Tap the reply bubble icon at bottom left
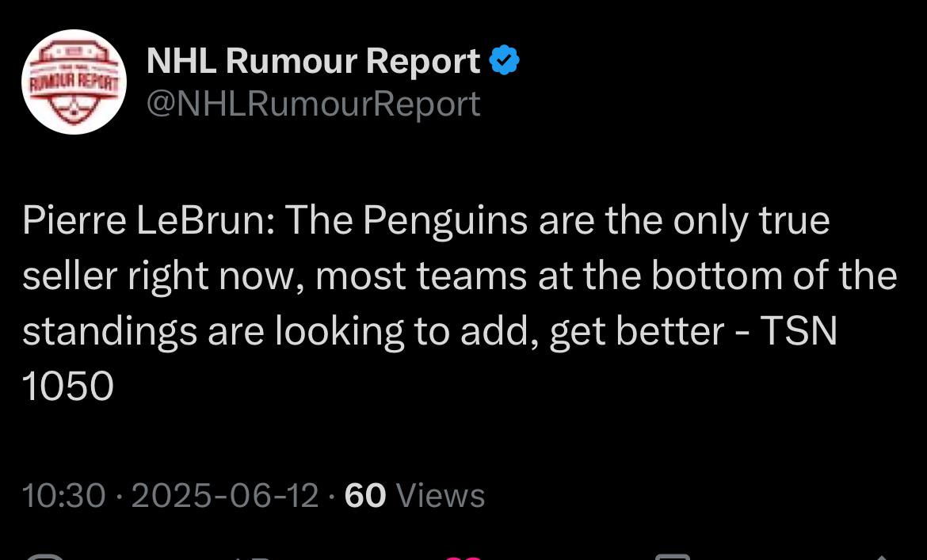927x560 pixels. 44,557
